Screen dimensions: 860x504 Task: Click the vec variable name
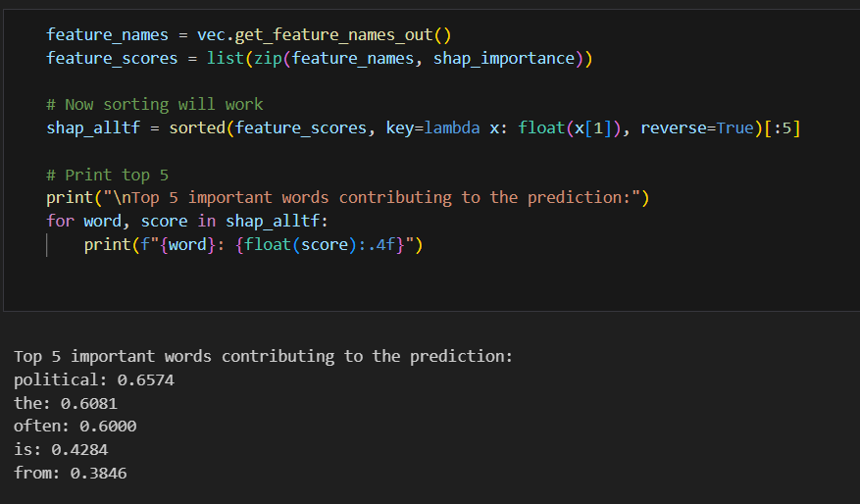point(211,35)
